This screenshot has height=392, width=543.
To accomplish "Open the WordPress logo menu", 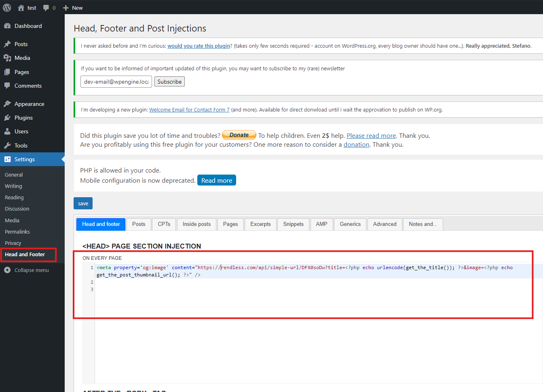I will (x=7, y=8).
